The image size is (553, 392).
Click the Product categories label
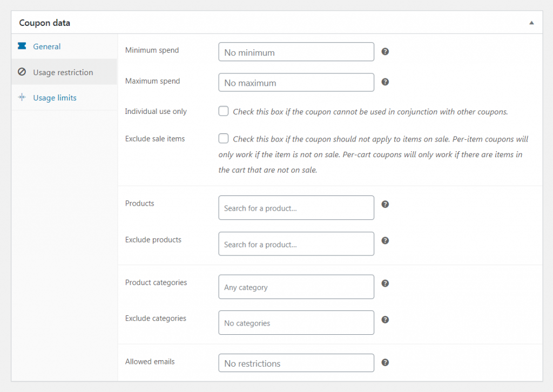156,283
